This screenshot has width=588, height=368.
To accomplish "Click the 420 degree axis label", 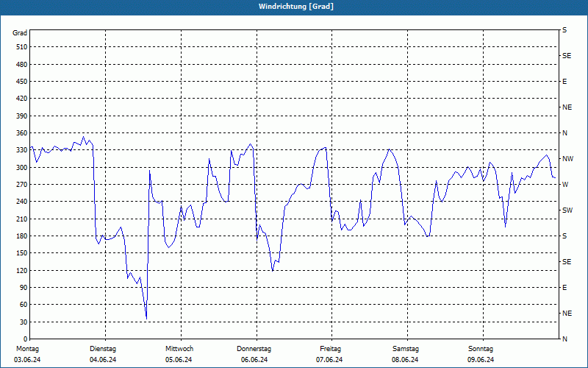I will pyautogui.click(x=22, y=99).
